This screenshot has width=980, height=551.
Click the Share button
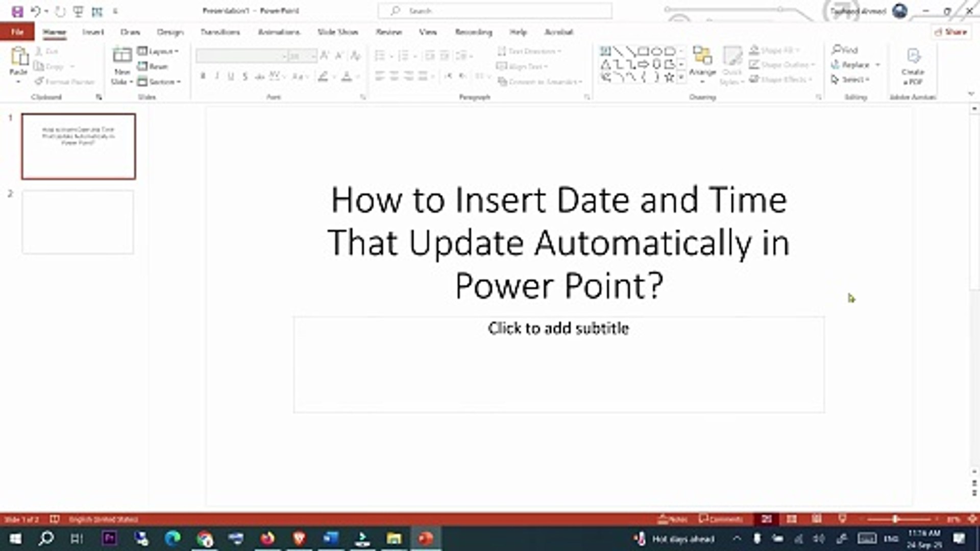[x=951, y=32]
